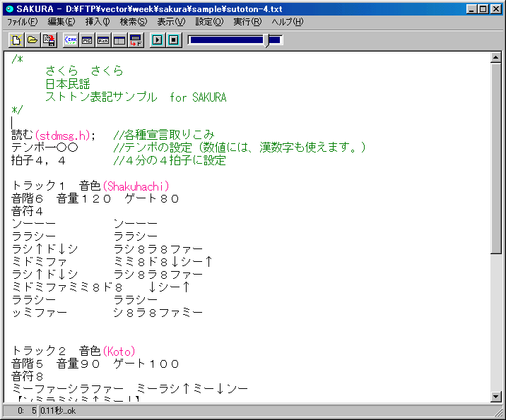Click the scrollbar down arrow

[495, 397]
